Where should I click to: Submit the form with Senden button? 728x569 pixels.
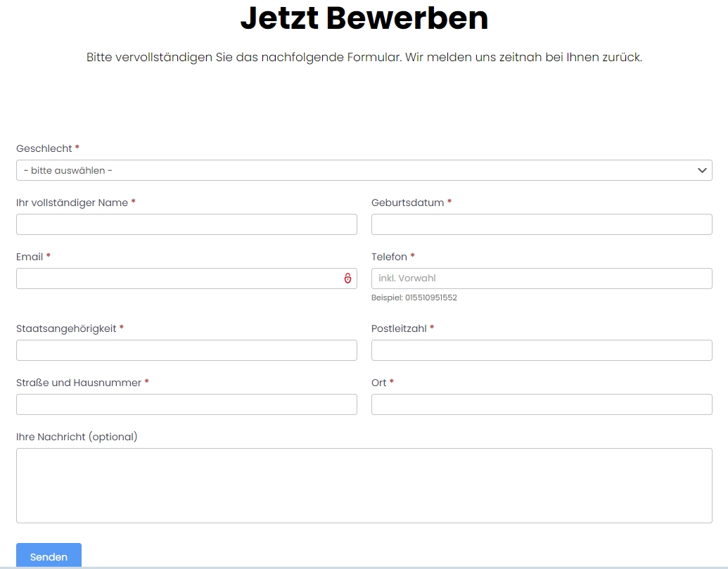pos(49,556)
